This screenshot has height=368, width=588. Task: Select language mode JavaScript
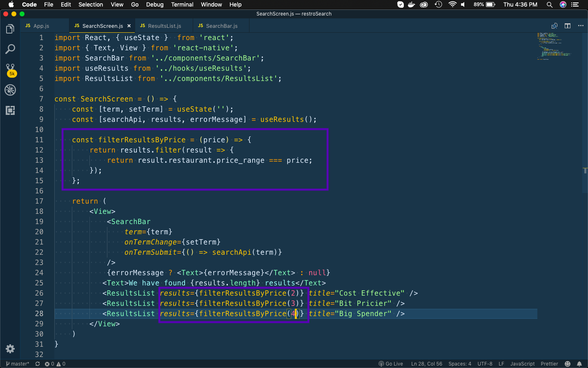(522, 364)
